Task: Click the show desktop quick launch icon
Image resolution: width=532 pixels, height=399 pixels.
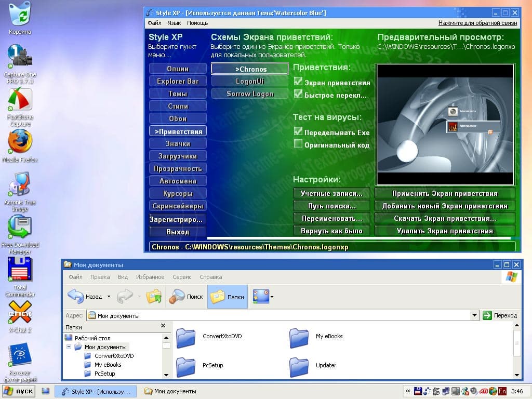Action: (x=46, y=391)
